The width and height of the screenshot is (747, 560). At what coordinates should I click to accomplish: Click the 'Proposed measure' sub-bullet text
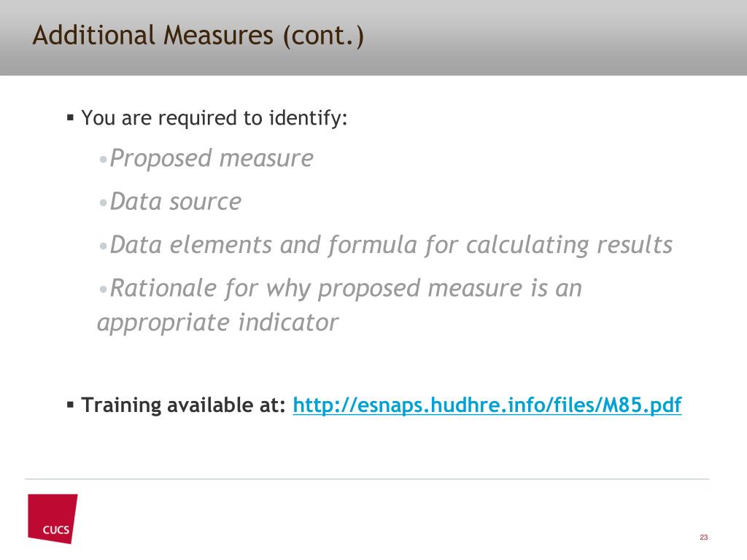coord(212,158)
